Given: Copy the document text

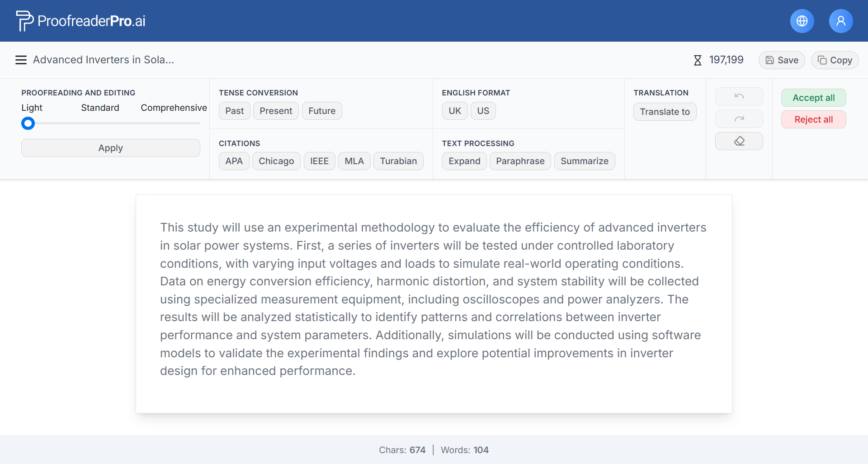Looking at the screenshot, I should [x=835, y=60].
